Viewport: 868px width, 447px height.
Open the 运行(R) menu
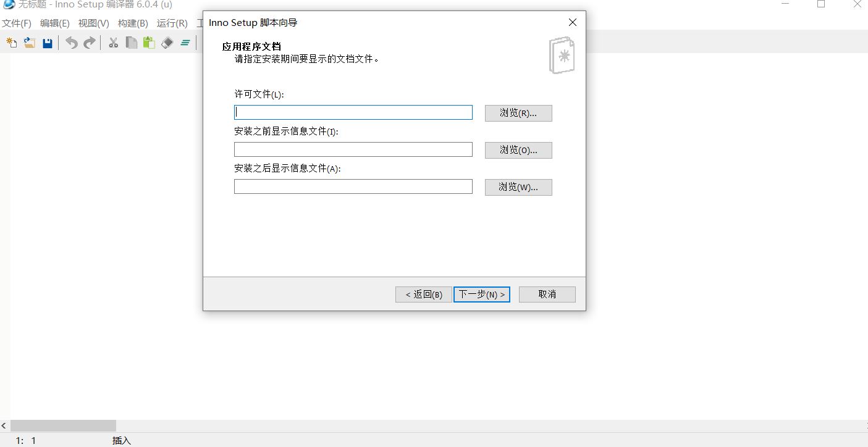172,23
